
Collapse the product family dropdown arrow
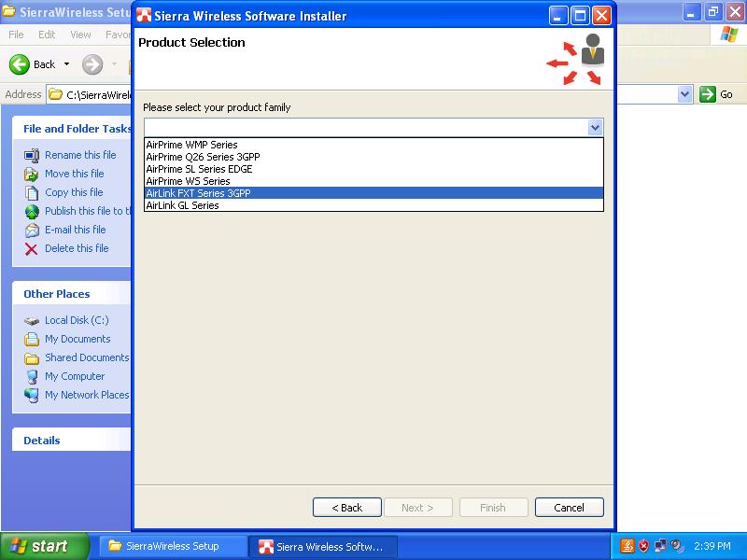click(595, 128)
